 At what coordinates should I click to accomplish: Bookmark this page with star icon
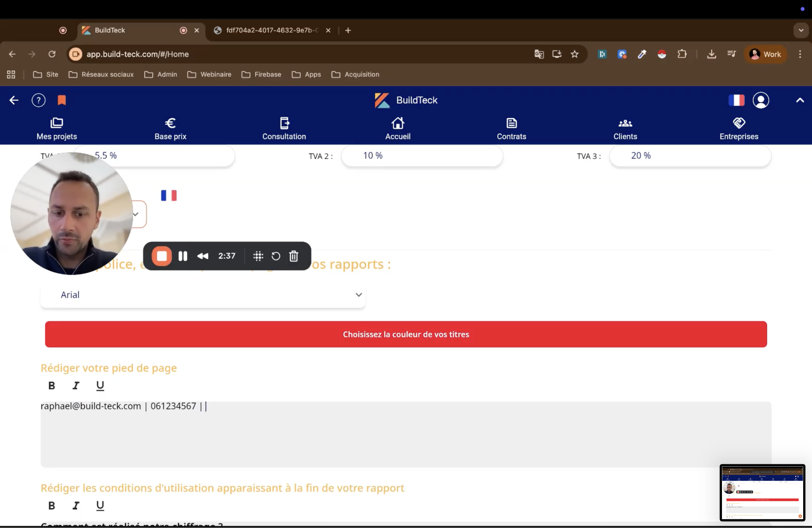[x=574, y=54]
